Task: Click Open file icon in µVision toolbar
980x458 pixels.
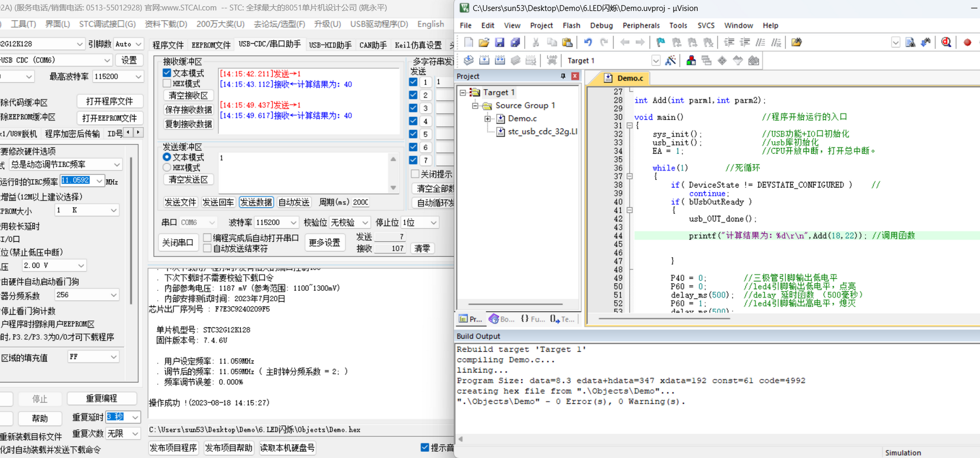Action: (484, 42)
